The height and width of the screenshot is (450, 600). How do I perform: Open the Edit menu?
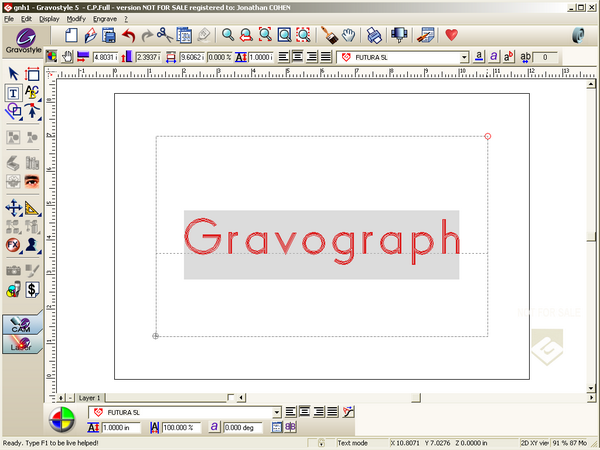tap(26, 19)
